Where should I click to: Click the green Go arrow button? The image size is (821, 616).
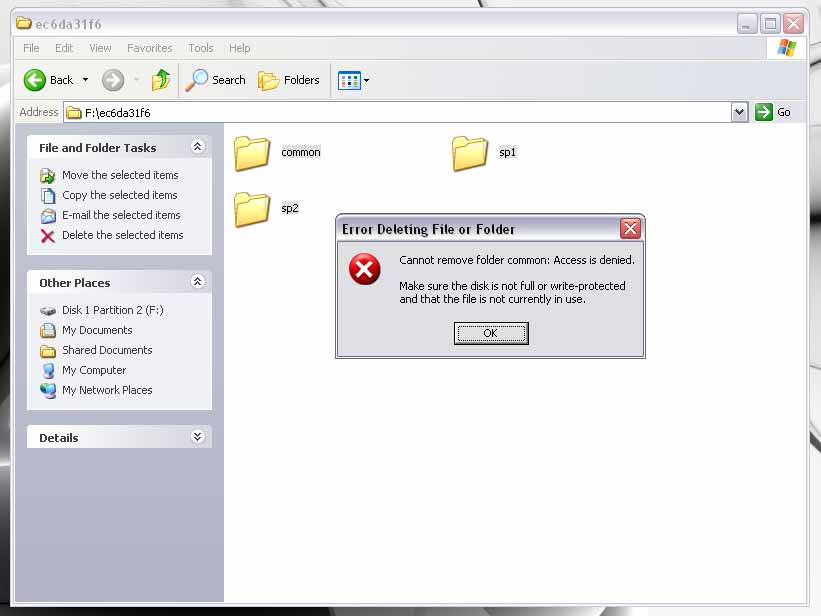point(763,112)
